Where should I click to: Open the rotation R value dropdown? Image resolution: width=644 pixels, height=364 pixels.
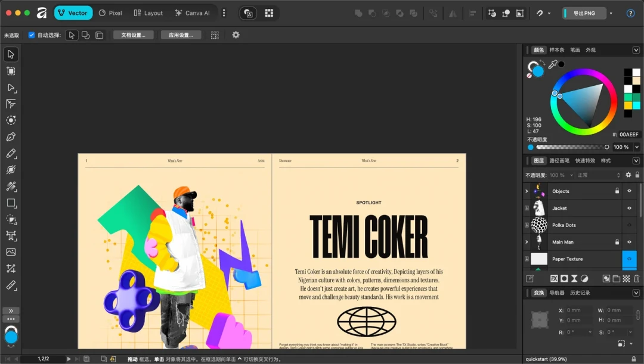tap(590, 332)
